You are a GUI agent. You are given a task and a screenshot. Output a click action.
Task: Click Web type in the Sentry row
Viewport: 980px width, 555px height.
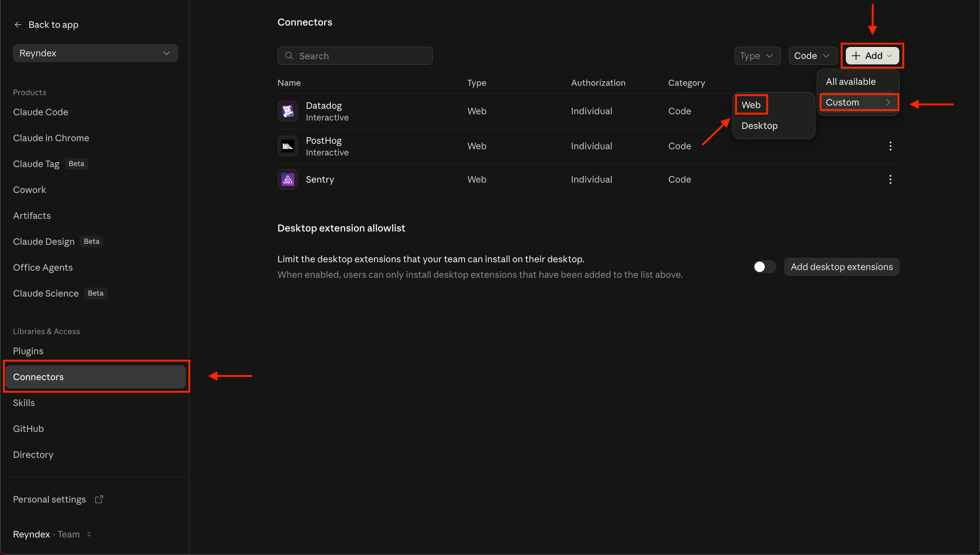[x=476, y=179]
